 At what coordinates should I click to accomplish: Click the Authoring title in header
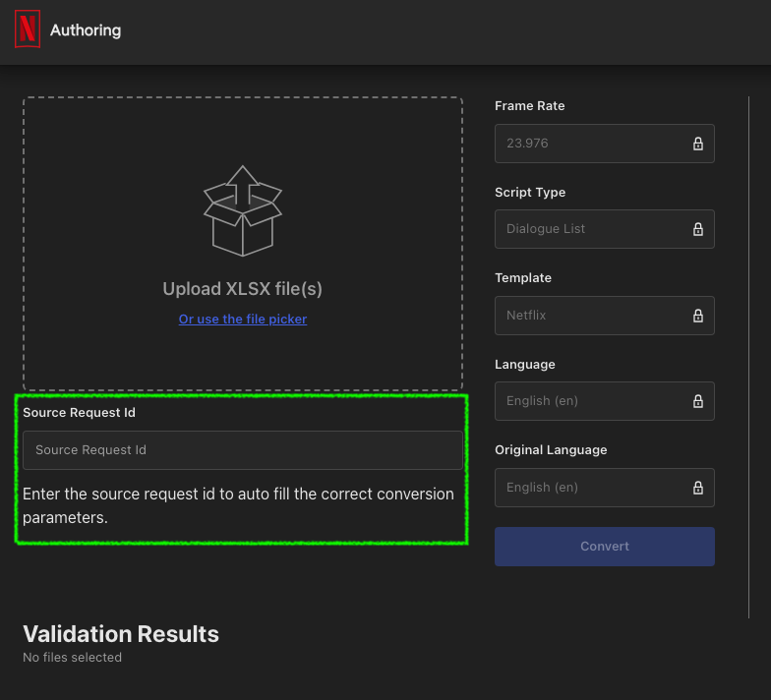(86, 30)
